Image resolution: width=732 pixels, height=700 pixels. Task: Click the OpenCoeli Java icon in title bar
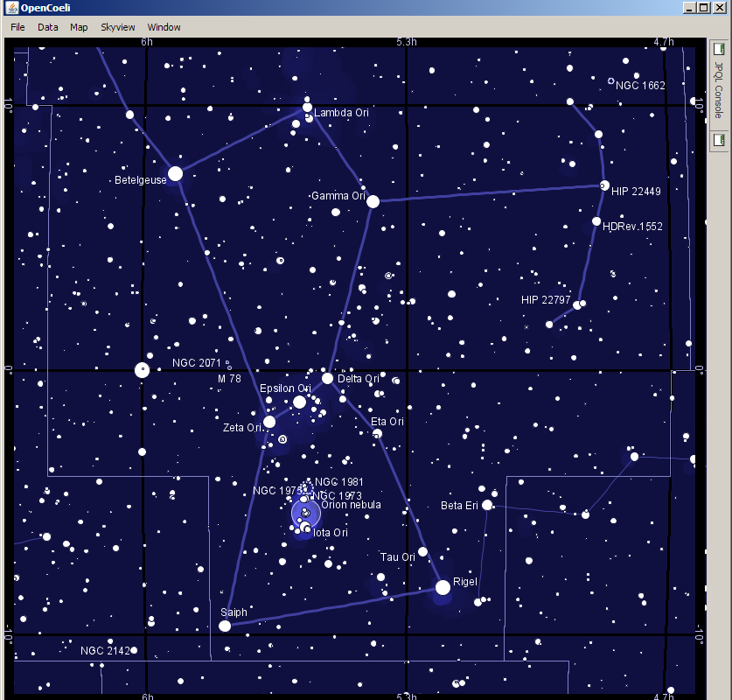pos(12,8)
